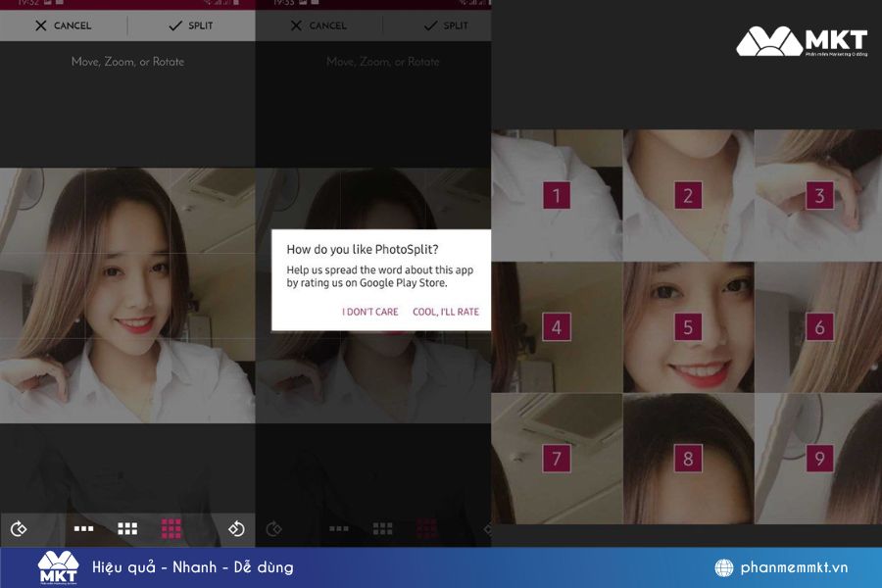Open split tile number 3

(819, 195)
